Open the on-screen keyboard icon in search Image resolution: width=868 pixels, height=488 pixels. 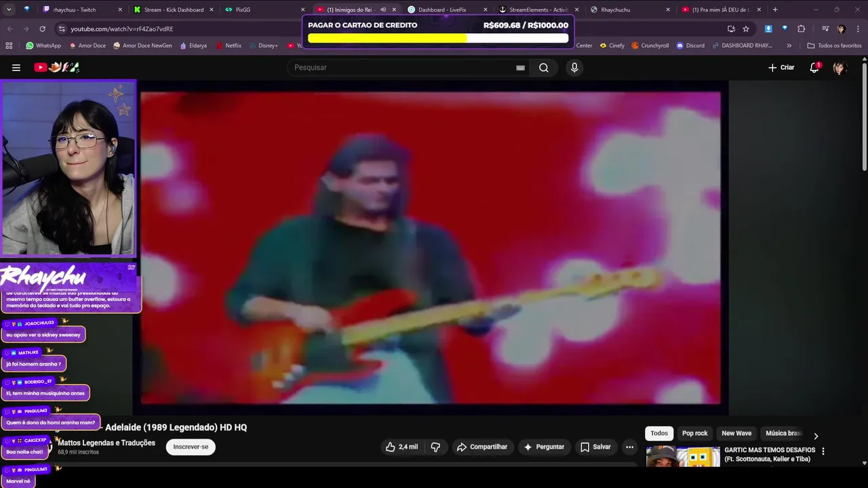point(520,68)
